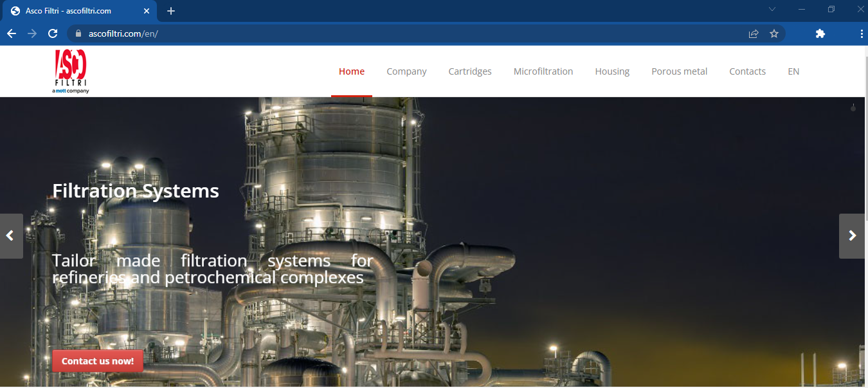Go forward using browser forward arrow
868x388 pixels.
click(x=32, y=33)
